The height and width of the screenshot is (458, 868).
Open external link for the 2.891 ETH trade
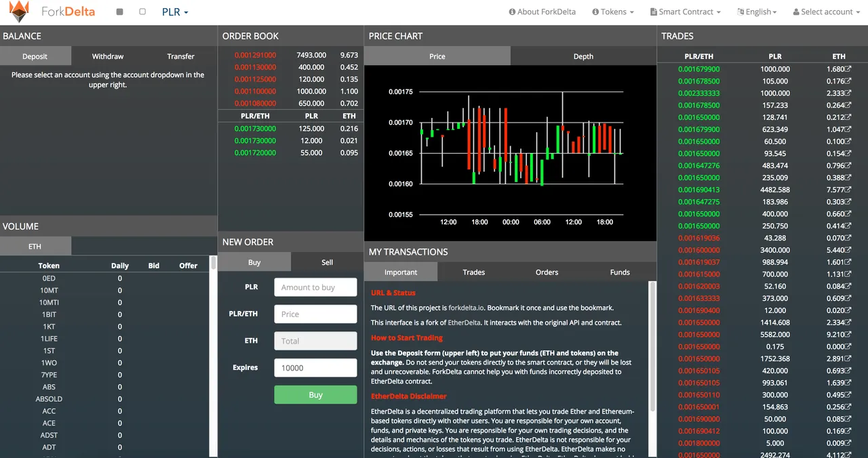[x=848, y=358]
